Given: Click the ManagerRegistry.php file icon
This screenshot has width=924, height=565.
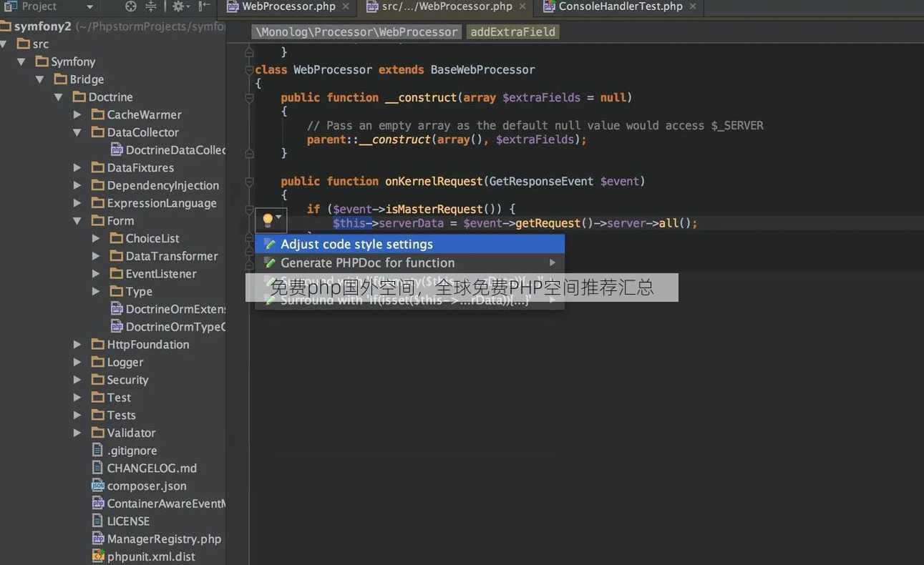Looking at the screenshot, I should pyautogui.click(x=98, y=539).
